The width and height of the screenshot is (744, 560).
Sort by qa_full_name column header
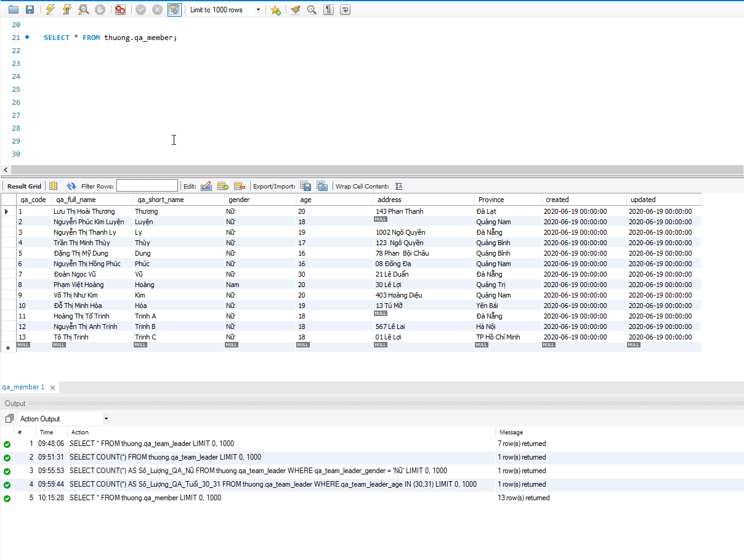(92, 200)
